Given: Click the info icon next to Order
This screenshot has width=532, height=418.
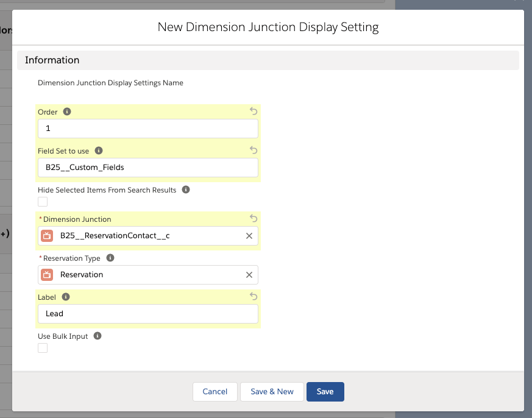Looking at the screenshot, I should point(67,112).
